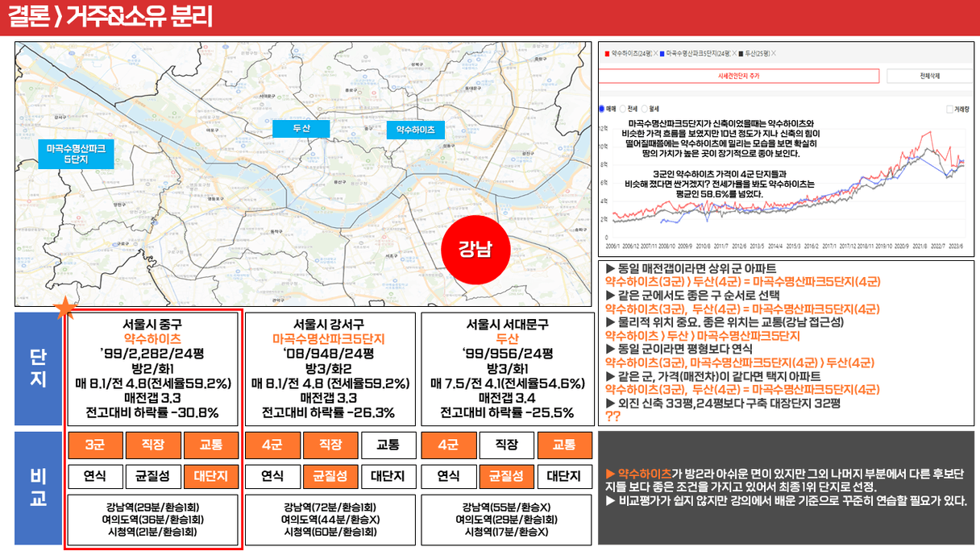
Task: Click 시청역(17분/환승X) text
Action: click(x=507, y=532)
